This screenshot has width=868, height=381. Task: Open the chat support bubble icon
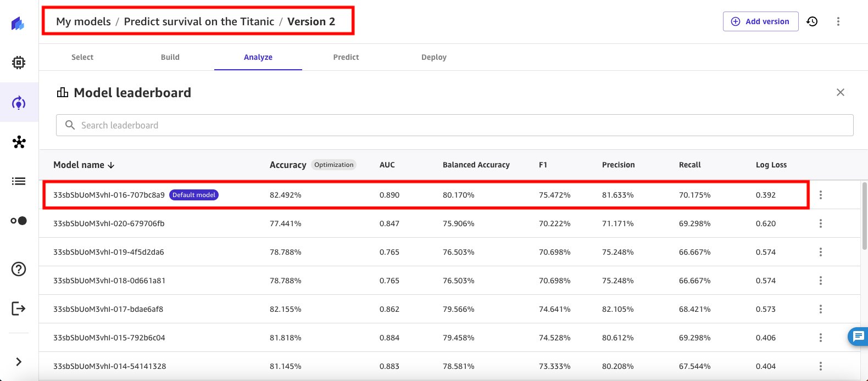858,336
